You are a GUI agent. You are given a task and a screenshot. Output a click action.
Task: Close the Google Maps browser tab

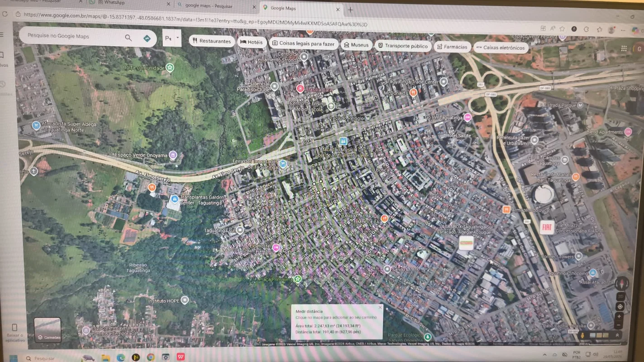tap(338, 10)
